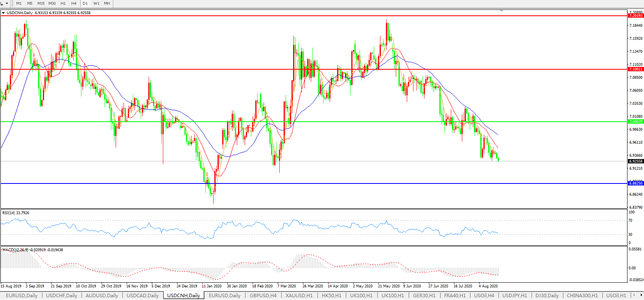The image size is (644, 300).
Task: Expand the USDCNH,Daily chart title triangle
Action: pyautogui.click(x=4, y=13)
